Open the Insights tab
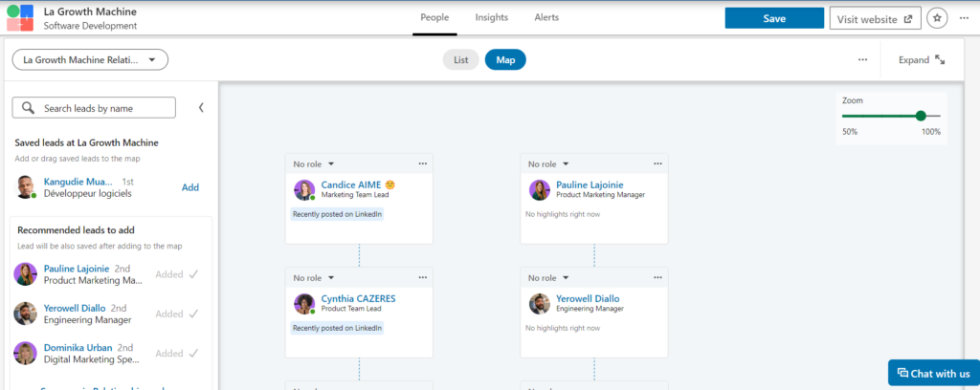Image resolution: width=980 pixels, height=390 pixels. (492, 17)
